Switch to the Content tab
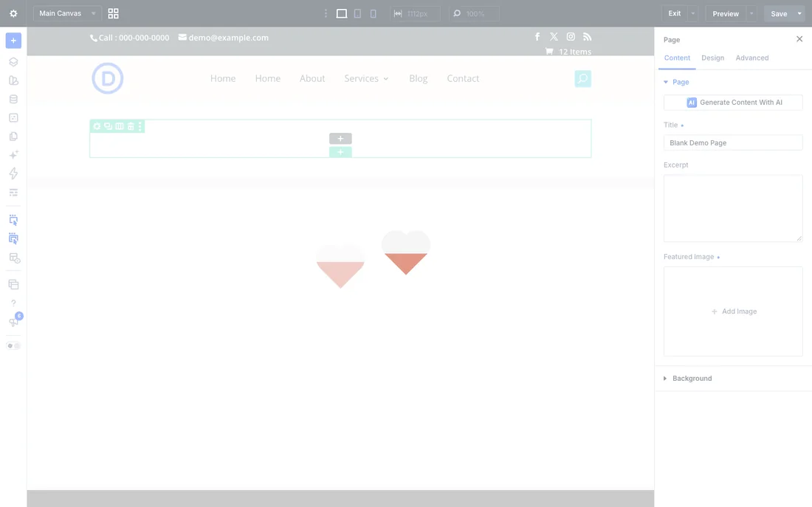 tap(677, 58)
